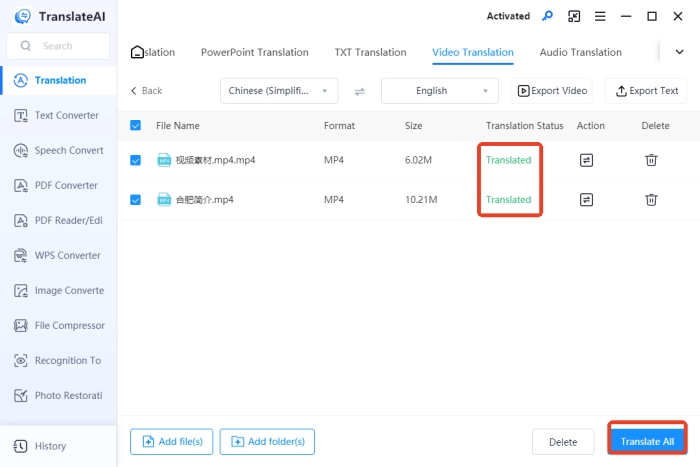
Task: Click into the Search input field
Action: [x=58, y=46]
